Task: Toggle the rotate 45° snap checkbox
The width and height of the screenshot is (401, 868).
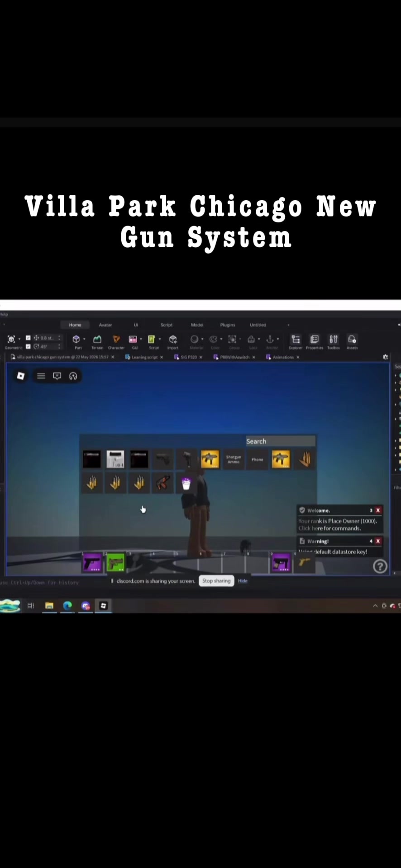Action: coord(28,346)
